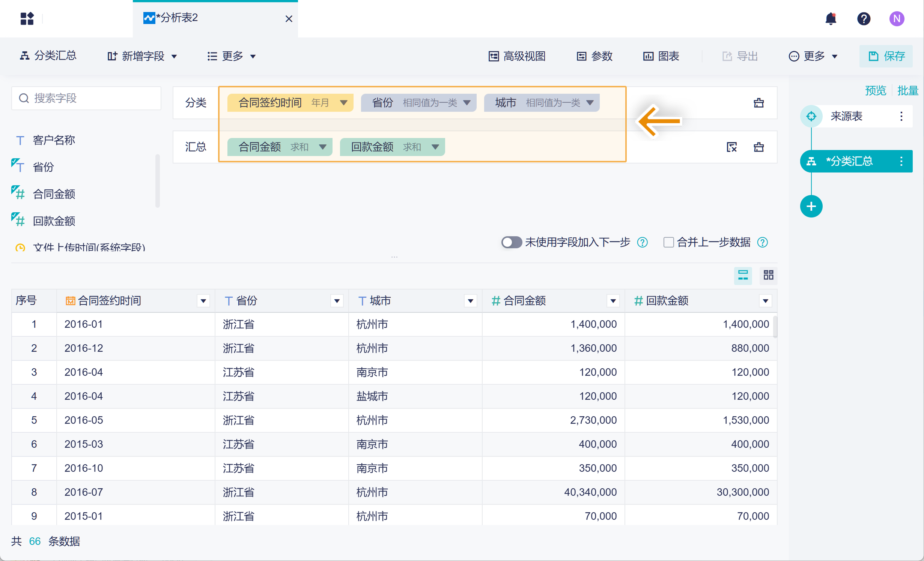Click the notification bell icon
The height and width of the screenshot is (561, 924).
(x=831, y=19)
